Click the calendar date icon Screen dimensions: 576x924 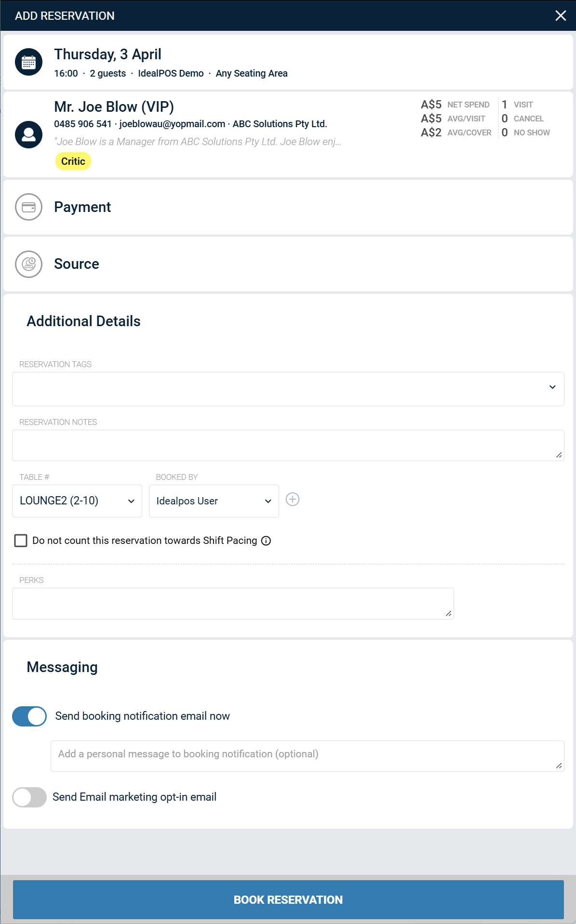pos(28,62)
